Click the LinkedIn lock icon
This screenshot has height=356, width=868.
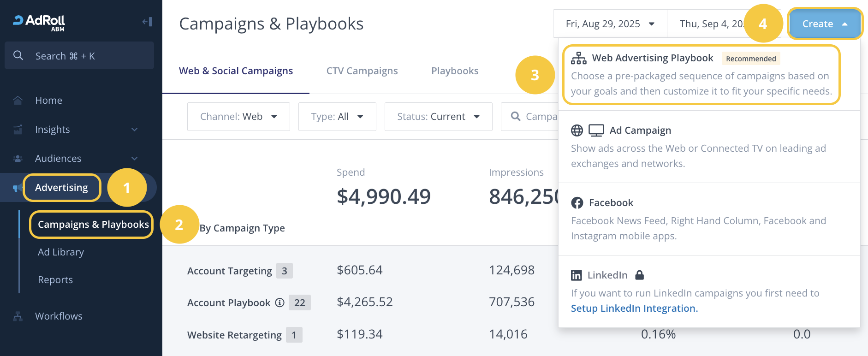coord(639,275)
